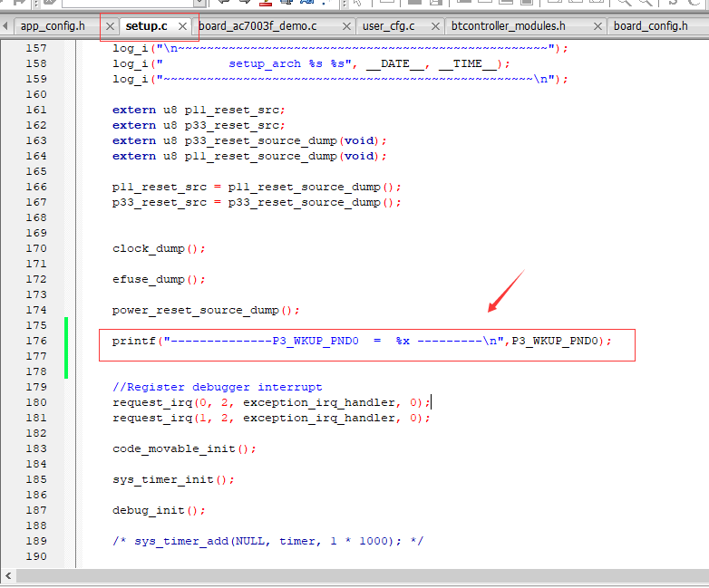Switch to the board_ac7003f_demo.c tab
This screenshot has height=588, width=709.
pyautogui.click(x=257, y=26)
